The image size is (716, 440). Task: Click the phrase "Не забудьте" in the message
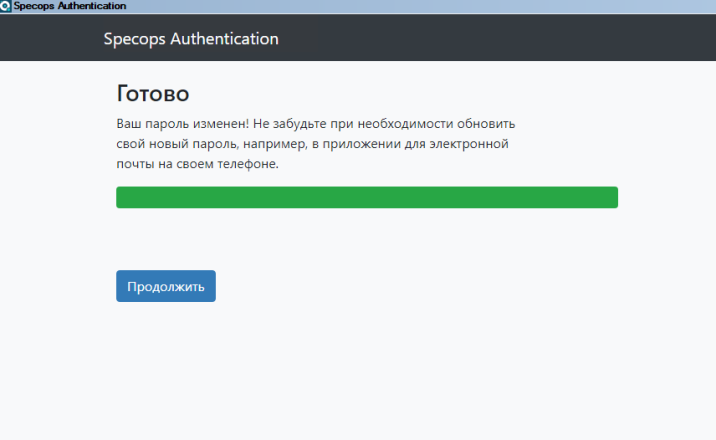(287, 124)
